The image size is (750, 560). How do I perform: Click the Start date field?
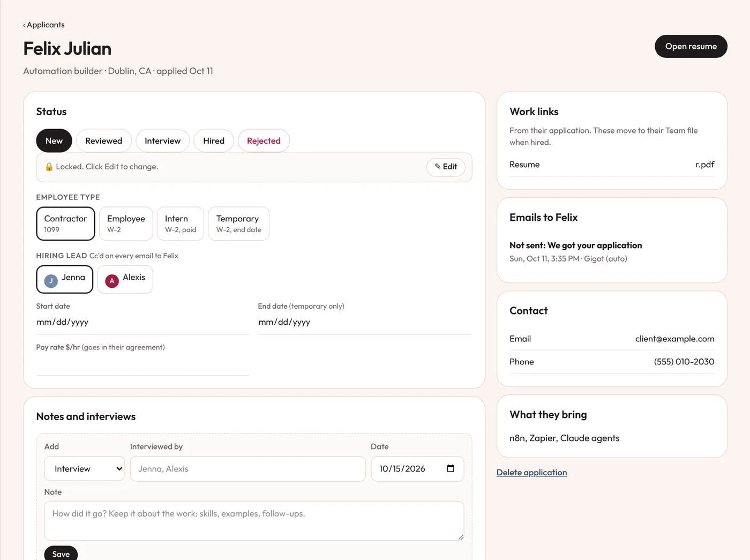pyautogui.click(x=143, y=322)
